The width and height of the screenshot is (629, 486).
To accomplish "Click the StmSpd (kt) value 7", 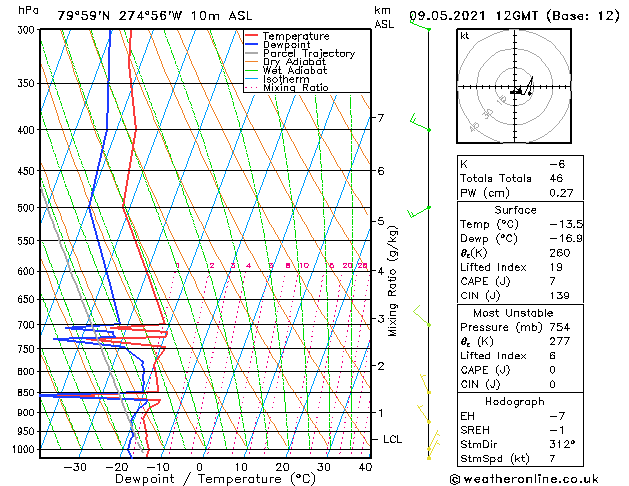I will [553, 458].
